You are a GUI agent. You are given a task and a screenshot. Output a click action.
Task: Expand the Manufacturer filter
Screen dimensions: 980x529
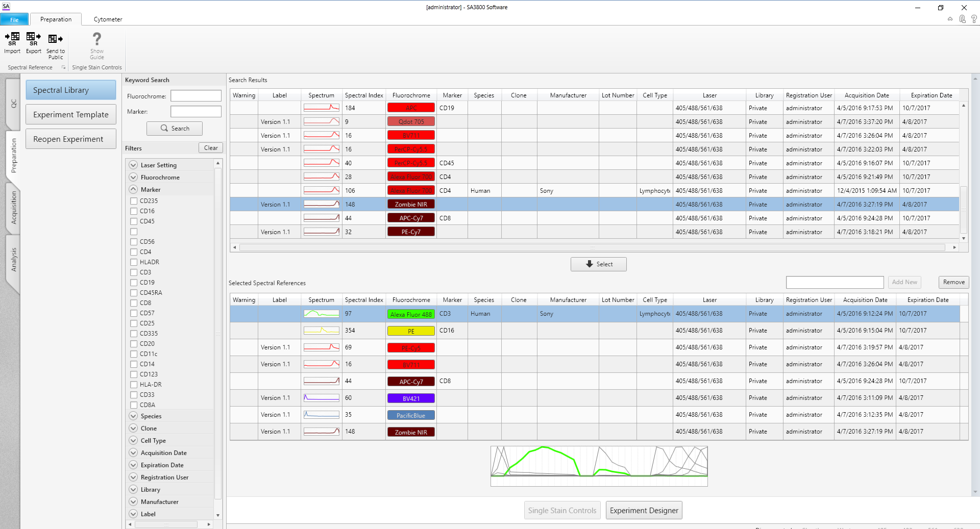pyautogui.click(x=133, y=501)
